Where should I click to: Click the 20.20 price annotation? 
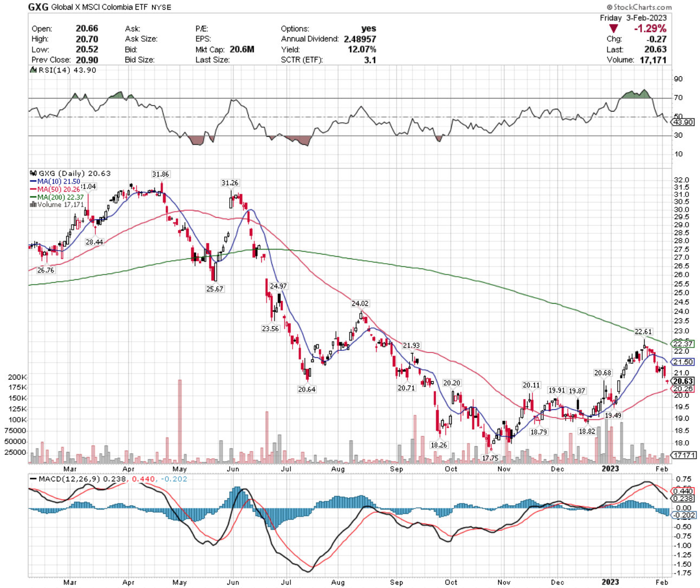[452, 383]
